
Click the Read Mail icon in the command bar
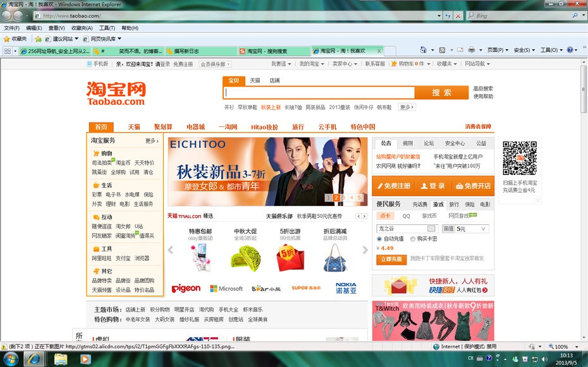(x=460, y=50)
